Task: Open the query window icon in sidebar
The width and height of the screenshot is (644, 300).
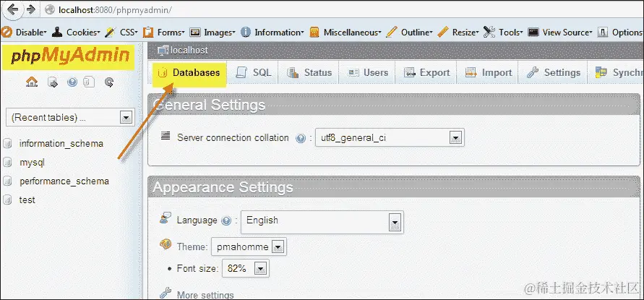Action: click(89, 82)
